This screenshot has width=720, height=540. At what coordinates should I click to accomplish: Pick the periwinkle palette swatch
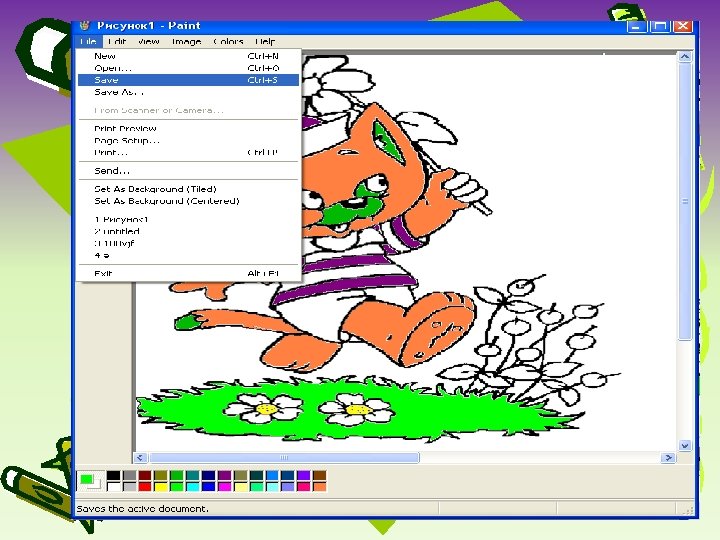pyautogui.click(x=288, y=486)
